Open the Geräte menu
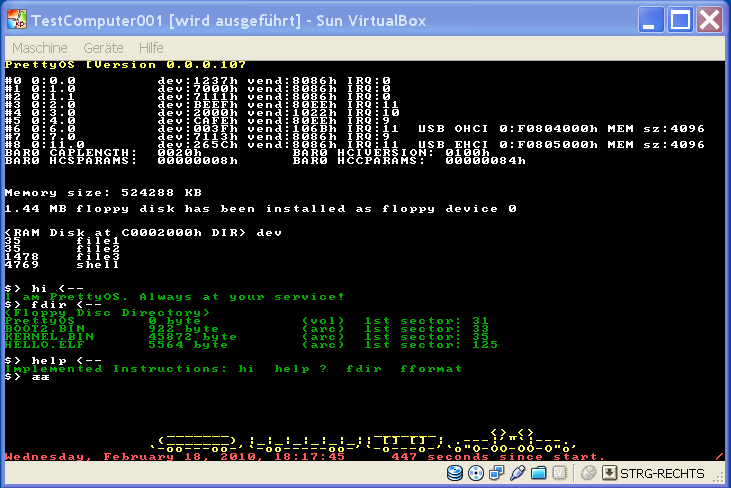Viewport: 731px width, 488px height. pos(103,48)
